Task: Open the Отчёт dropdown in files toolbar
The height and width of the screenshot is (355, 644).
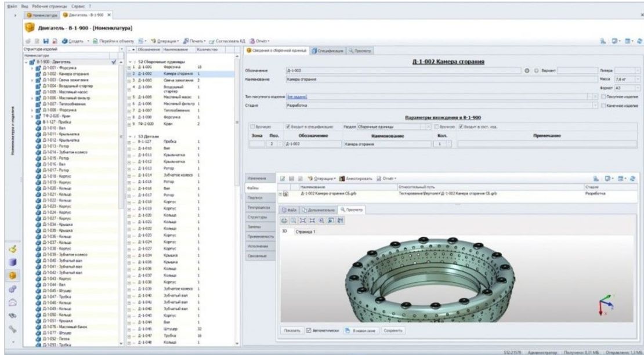Action: click(x=386, y=179)
